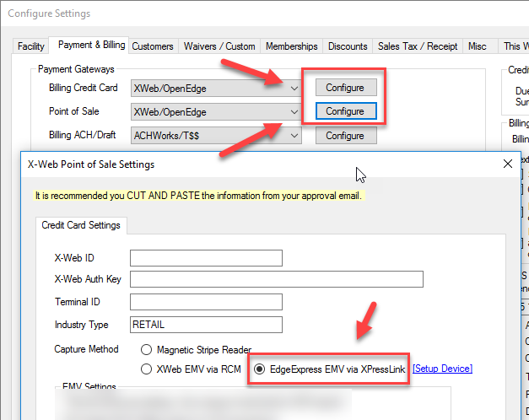This screenshot has height=420, width=529.
Task: Click the Terminal ID input field
Action: click(x=206, y=302)
